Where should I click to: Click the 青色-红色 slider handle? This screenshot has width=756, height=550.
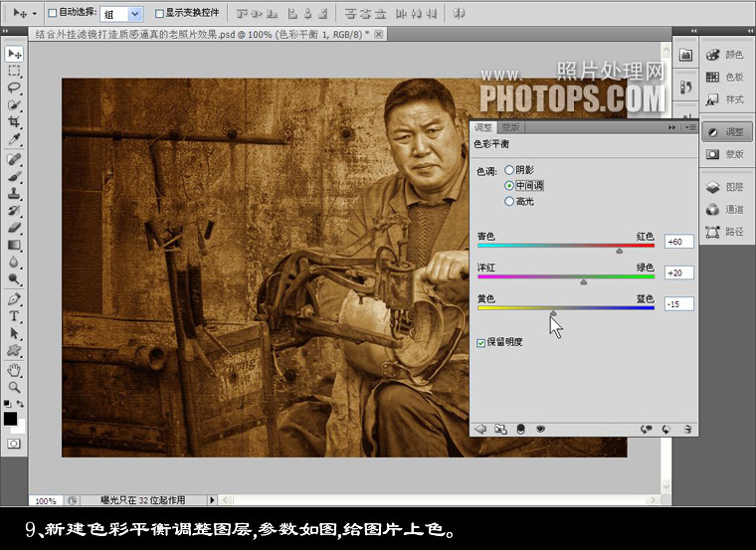click(619, 251)
